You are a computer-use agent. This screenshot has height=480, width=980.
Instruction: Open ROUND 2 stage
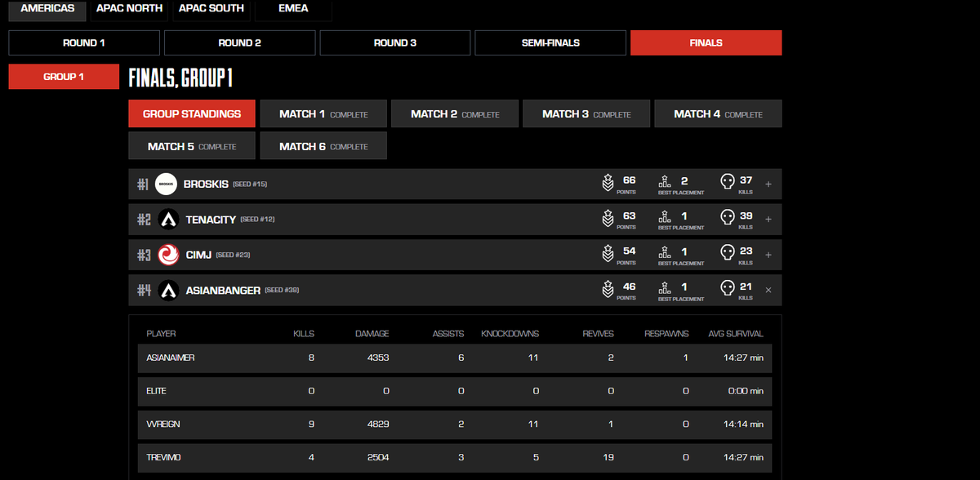[239, 42]
